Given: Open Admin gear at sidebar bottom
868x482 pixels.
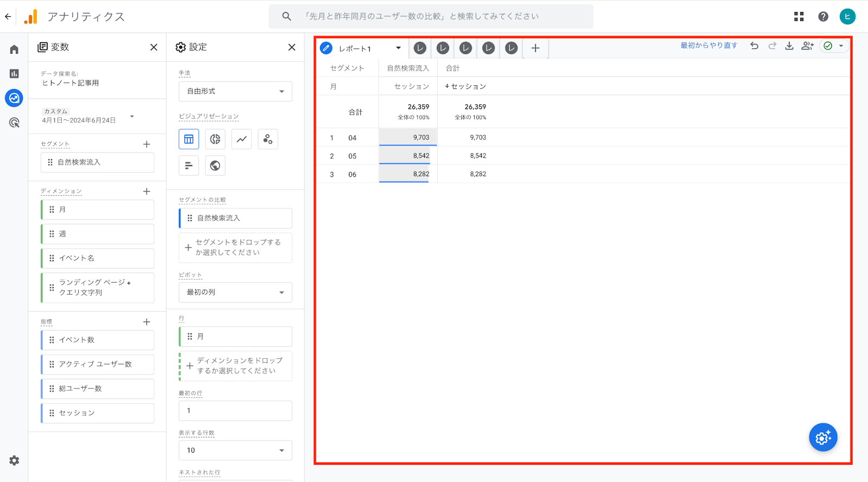Looking at the screenshot, I should pyautogui.click(x=14, y=460).
